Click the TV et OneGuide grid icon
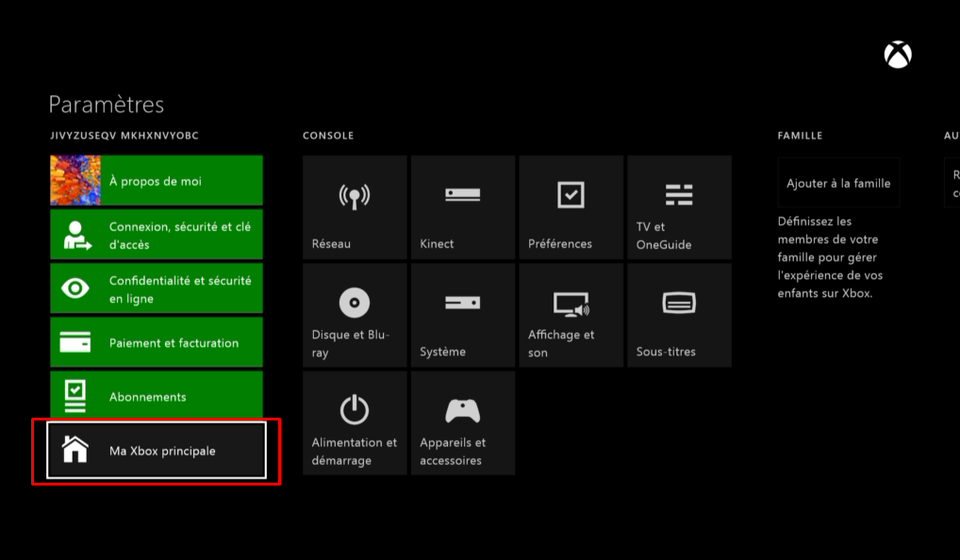Viewport: 960px width, 560px height. [679, 194]
